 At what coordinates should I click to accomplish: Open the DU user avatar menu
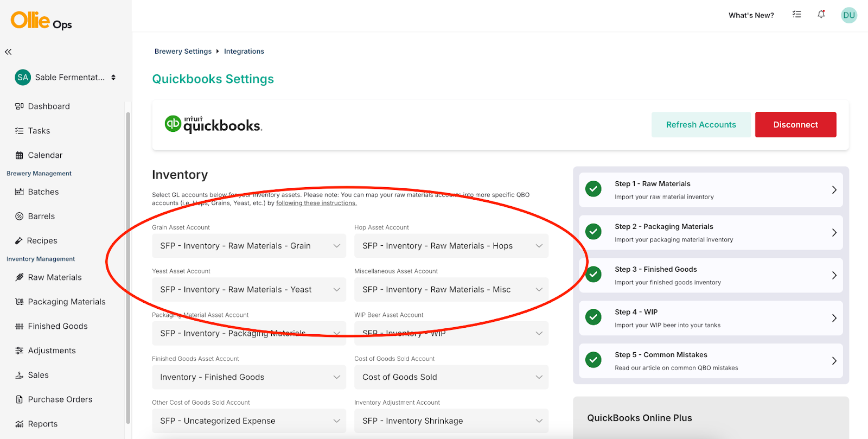tap(849, 15)
